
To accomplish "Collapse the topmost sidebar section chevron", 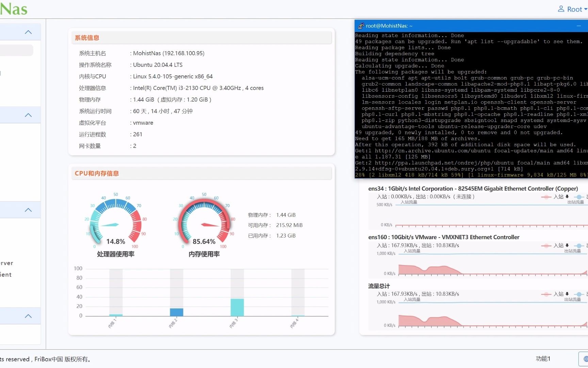I will click(28, 32).
